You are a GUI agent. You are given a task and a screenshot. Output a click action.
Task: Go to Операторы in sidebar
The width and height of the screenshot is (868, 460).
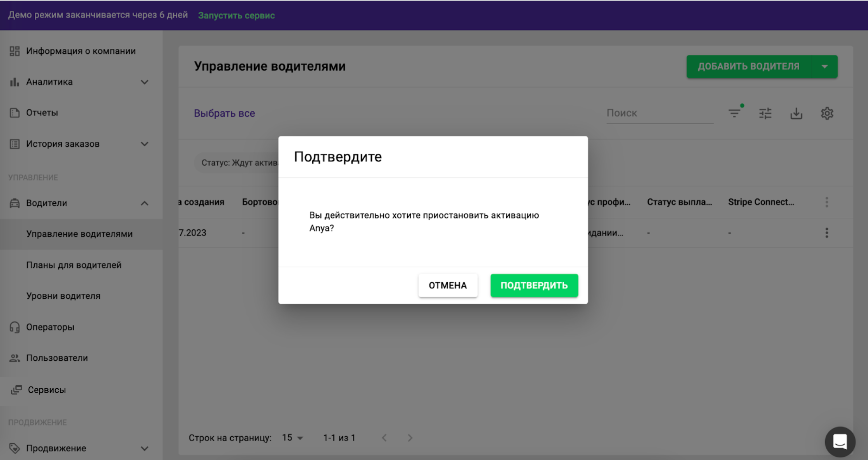[50, 327]
